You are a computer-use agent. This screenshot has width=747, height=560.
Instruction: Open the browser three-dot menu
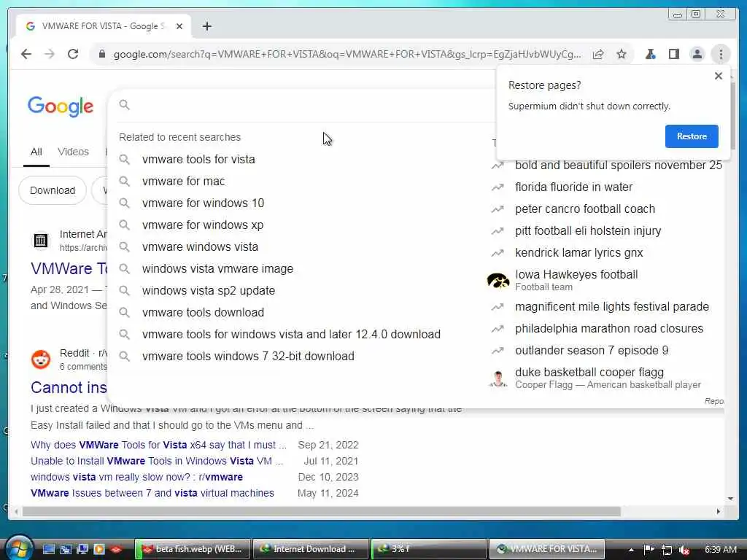click(x=721, y=54)
